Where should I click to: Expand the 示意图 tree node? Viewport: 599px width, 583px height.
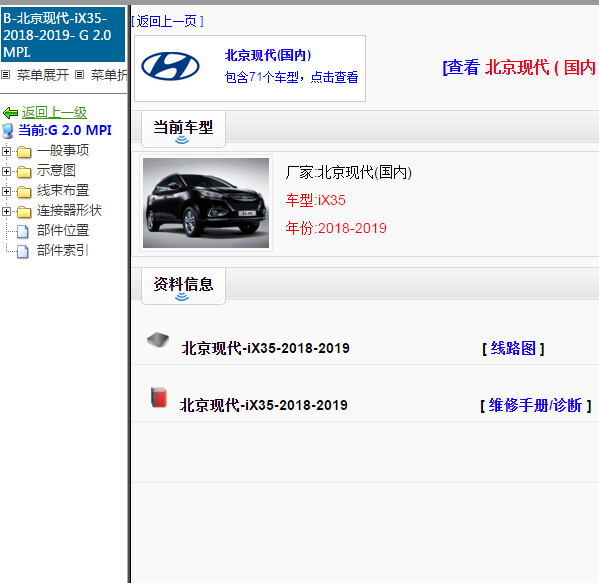point(6,171)
